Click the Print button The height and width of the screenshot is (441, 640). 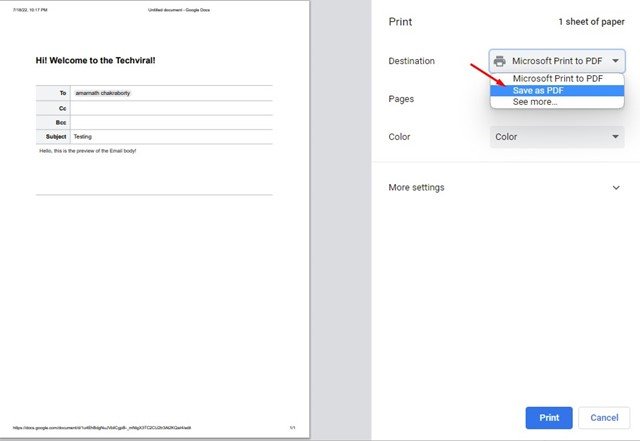pyautogui.click(x=549, y=417)
